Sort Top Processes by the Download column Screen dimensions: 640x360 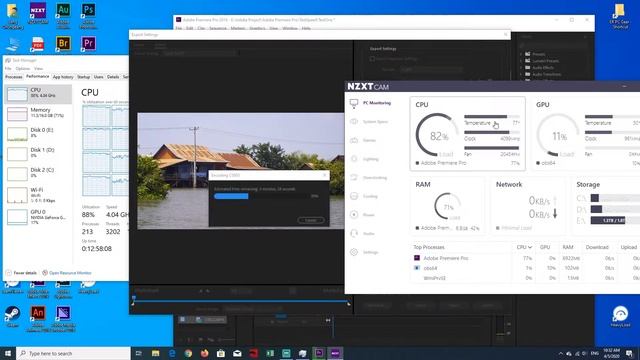[597, 247]
